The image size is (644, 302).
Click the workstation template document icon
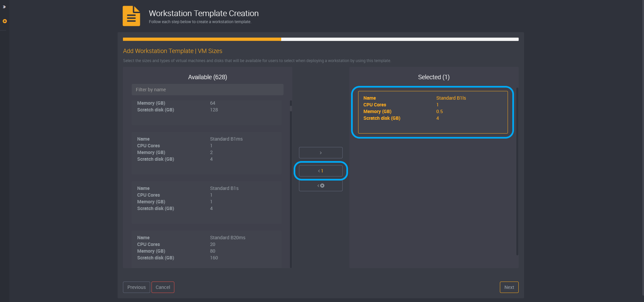click(x=131, y=16)
